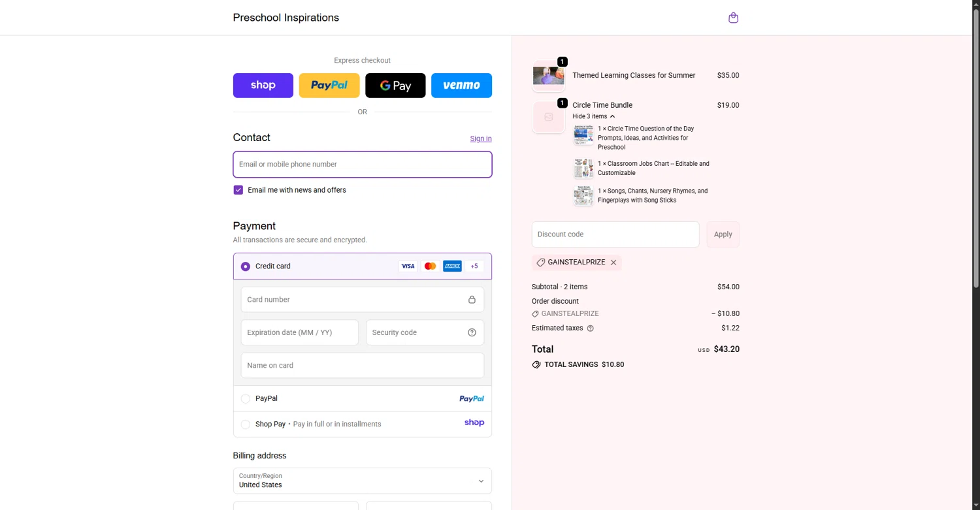Choose Venmo express checkout
This screenshot has width=980, height=510.
pyautogui.click(x=461, y=86)
